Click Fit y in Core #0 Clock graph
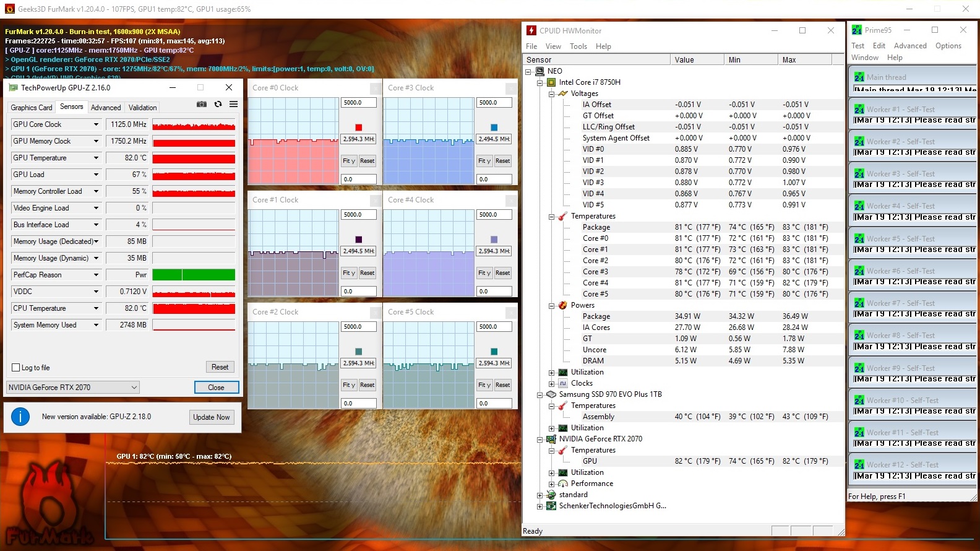The height and width of the screenshot is (551, 980). tap(349, 161)
